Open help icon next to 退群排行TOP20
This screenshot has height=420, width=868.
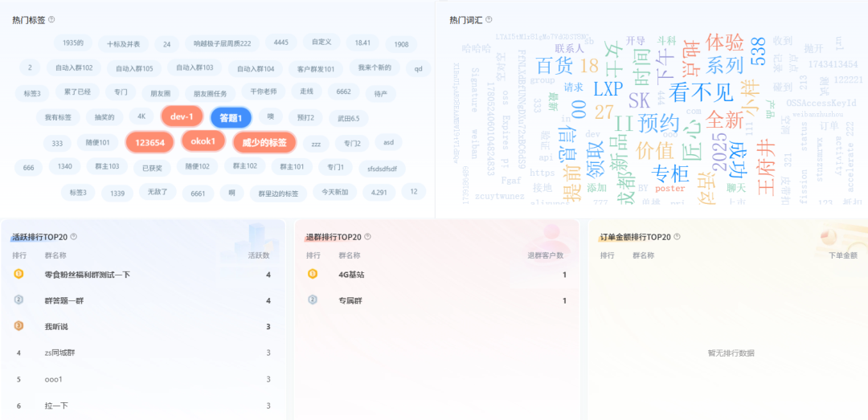(368, 237)
